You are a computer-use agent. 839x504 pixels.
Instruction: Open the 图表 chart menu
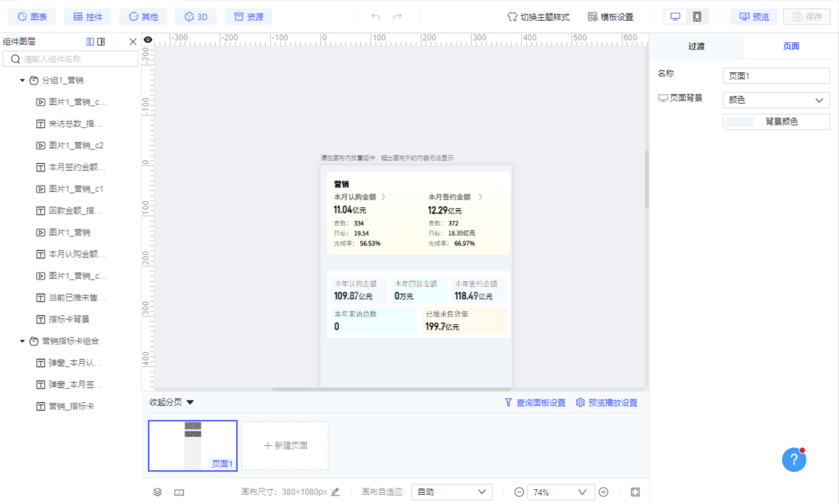pos(32,17)
